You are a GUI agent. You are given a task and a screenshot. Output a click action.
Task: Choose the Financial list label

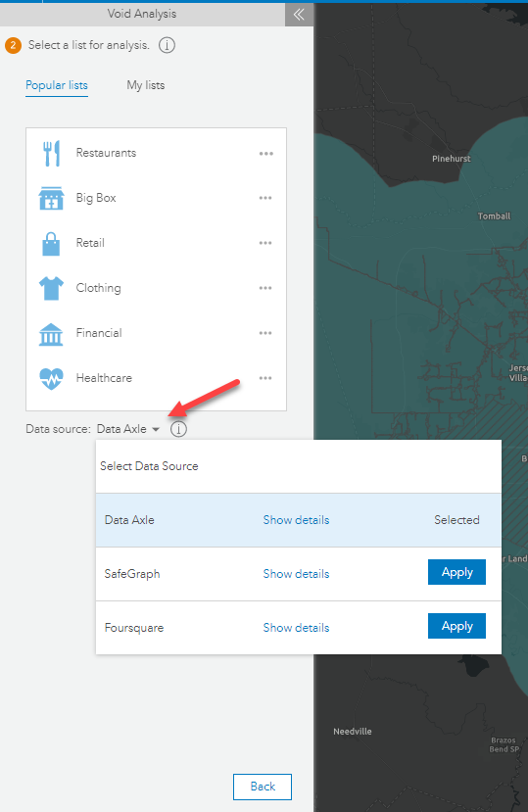pyautogui.click(x=99, y=333)
